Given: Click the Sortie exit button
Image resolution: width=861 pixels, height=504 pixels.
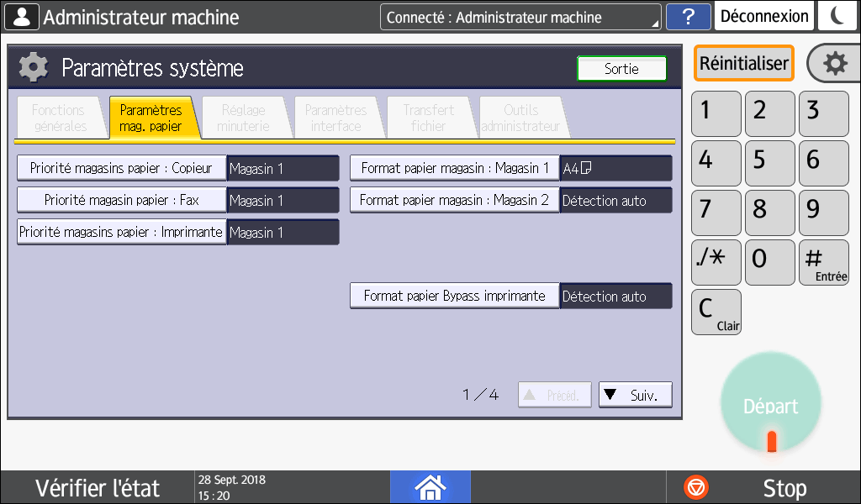Looking at the screenshot, I should point(621,69).
